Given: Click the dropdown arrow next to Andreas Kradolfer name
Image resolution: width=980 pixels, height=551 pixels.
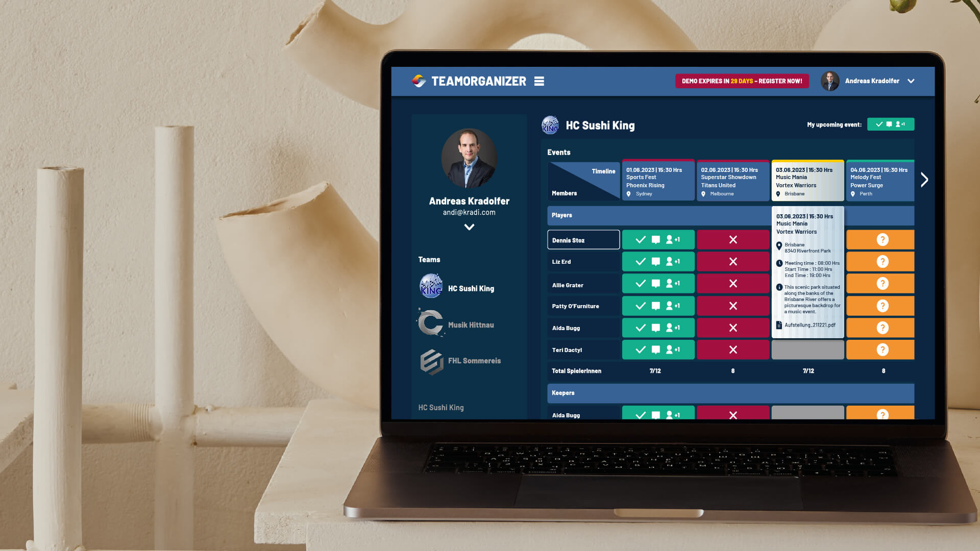Looking at the screenshot, I should [x=913, y=81].
